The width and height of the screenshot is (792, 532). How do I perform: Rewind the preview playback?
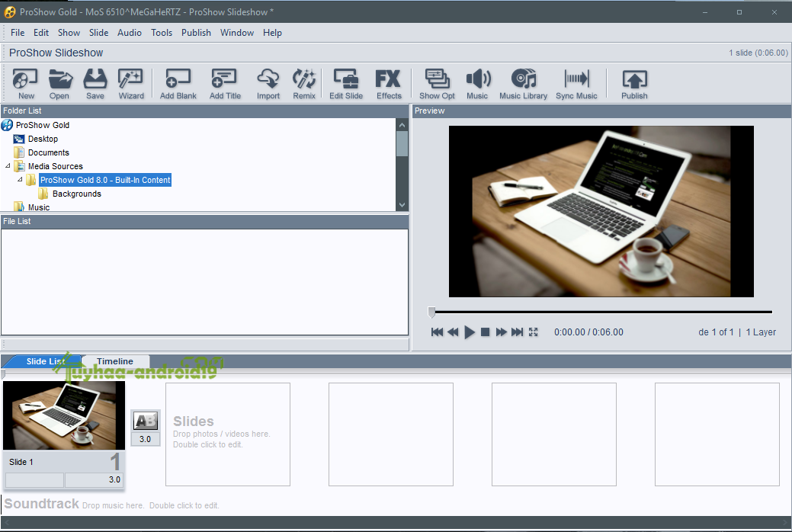point(453,332)
